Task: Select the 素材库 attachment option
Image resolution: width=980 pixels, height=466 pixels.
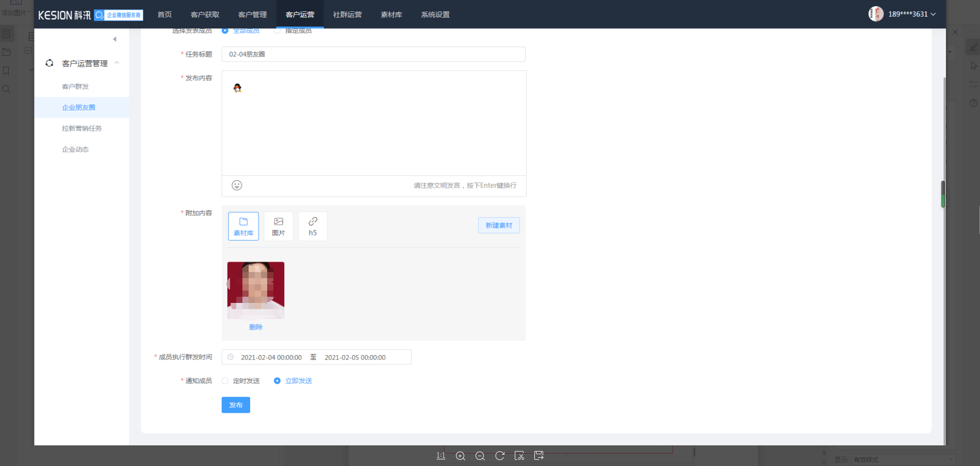Action: (243, 226)
